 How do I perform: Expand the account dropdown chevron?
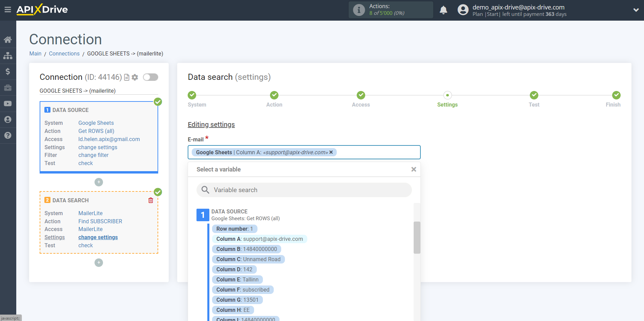(x=636, y=10)
